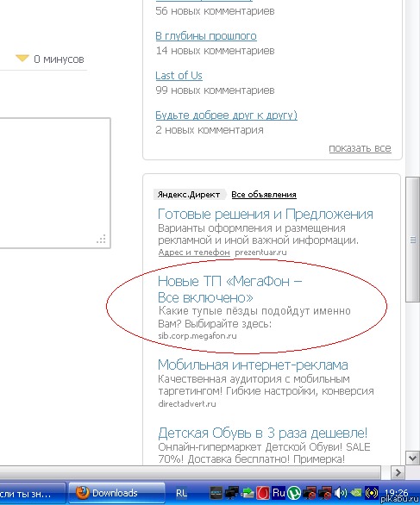
Task: Open the 'Все объявления' link
Action: [x=264, y=195]
